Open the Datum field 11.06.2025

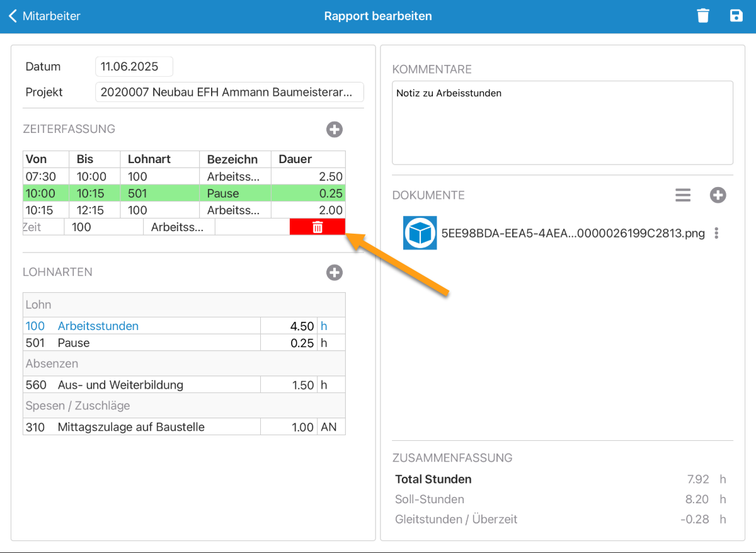coord(134,67)
